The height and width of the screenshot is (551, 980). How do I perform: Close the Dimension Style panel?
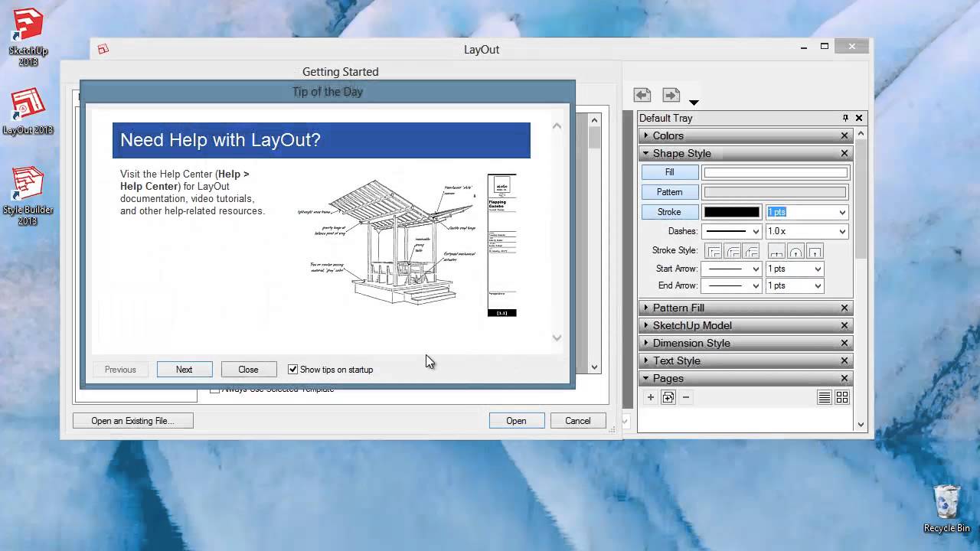click(844, 343)
